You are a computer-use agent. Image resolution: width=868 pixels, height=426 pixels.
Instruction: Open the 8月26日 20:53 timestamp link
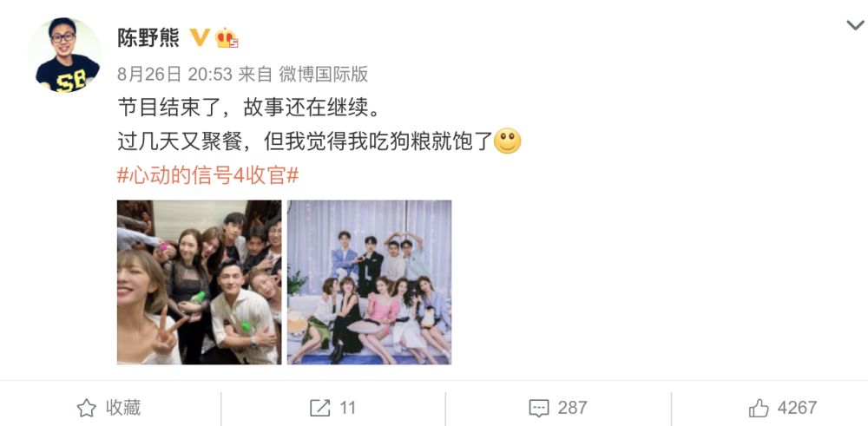pyautogui.click(x=174, y=74)
